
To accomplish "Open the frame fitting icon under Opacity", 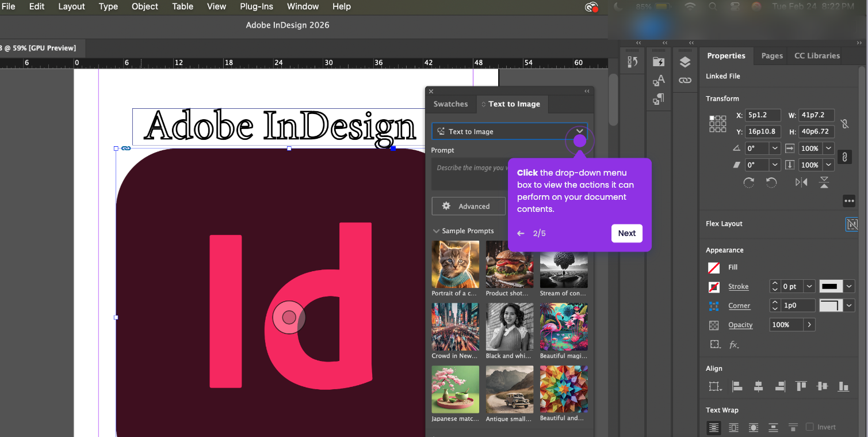I will click(714, 344).
